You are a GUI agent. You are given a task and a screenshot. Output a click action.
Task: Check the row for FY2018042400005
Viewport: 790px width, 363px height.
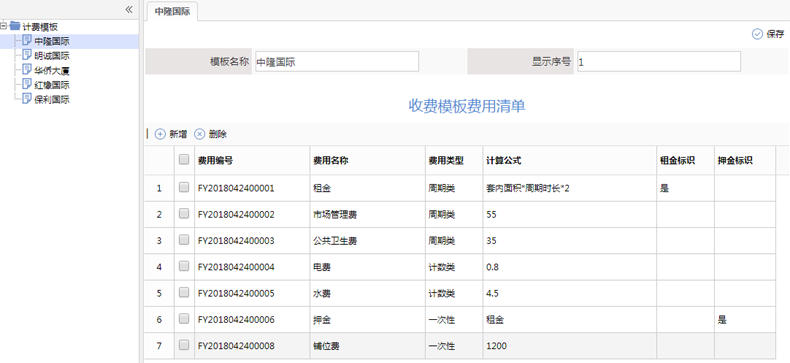184,292
